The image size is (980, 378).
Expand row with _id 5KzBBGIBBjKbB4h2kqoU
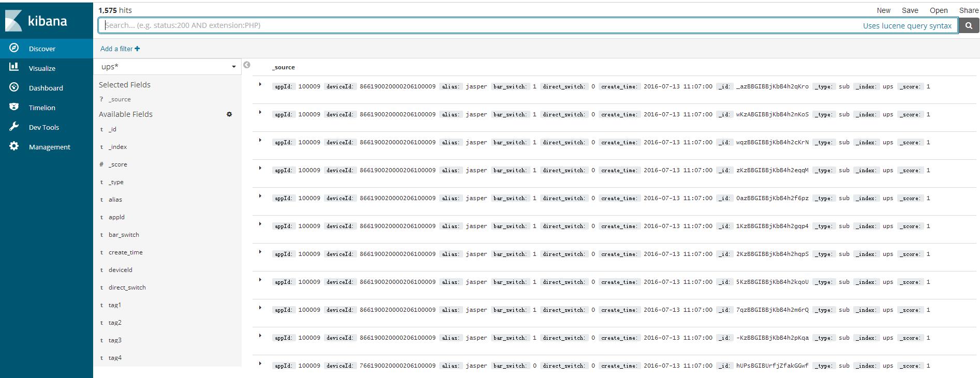260,280
